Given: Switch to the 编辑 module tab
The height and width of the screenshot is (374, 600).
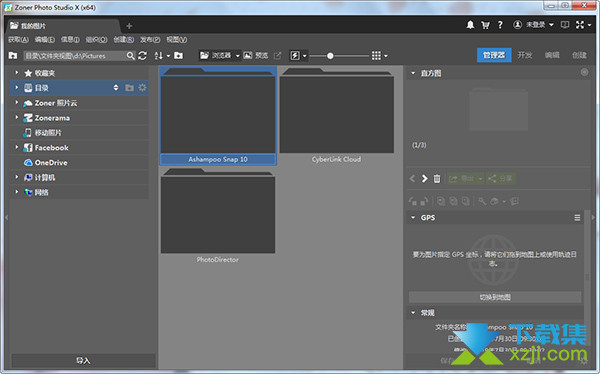Looking at the screenshot, I should 552,55.
